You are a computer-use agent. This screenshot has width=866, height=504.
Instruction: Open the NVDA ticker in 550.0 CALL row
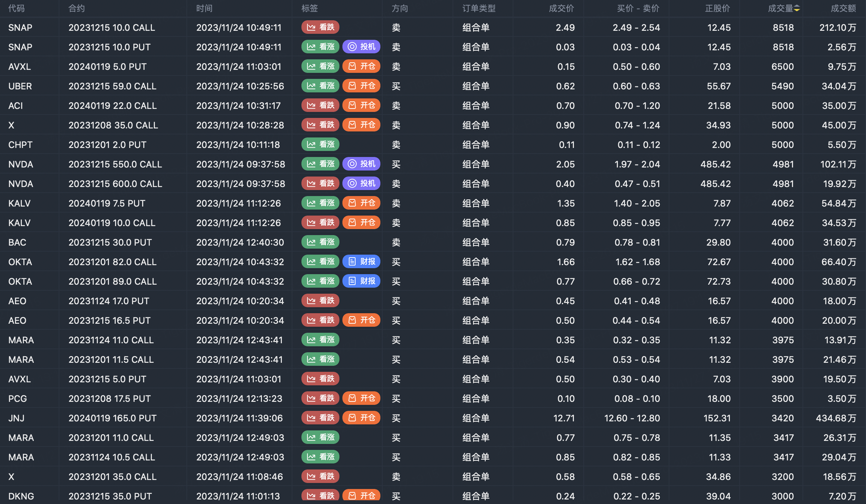click(x=21, y=164)
